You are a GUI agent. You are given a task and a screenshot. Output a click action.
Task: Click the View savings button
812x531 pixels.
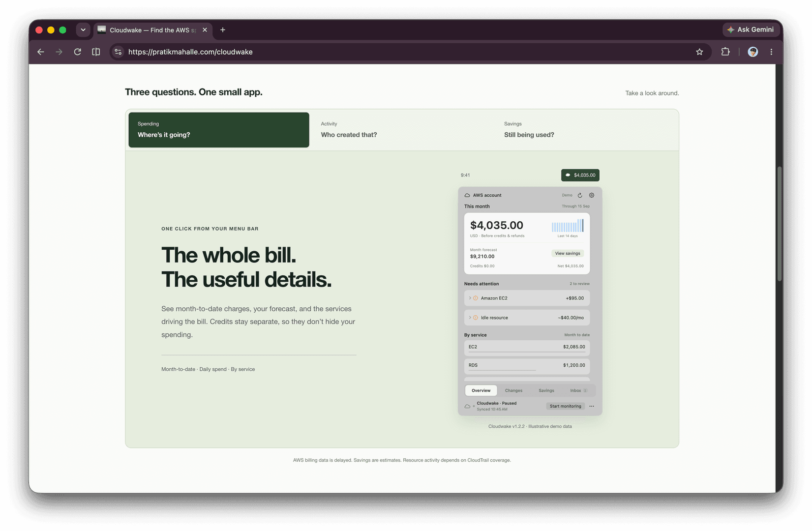(x=568, y=253)
